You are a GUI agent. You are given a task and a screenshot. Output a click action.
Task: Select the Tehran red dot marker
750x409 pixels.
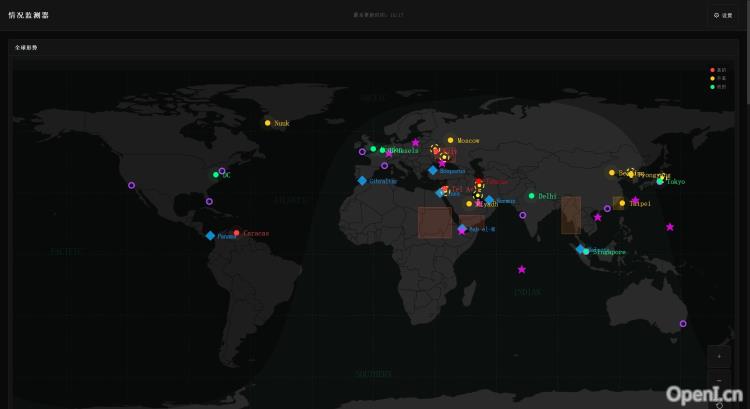(x=479, y=182)
